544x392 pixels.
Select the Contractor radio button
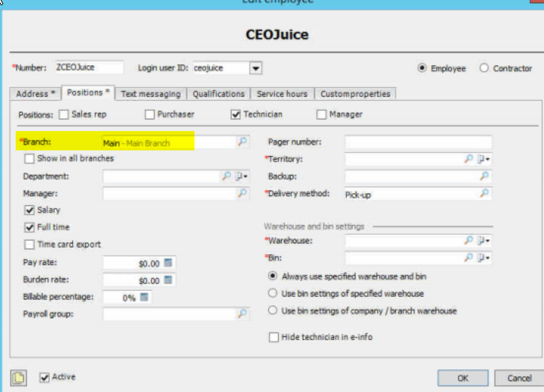pos(484,68)
